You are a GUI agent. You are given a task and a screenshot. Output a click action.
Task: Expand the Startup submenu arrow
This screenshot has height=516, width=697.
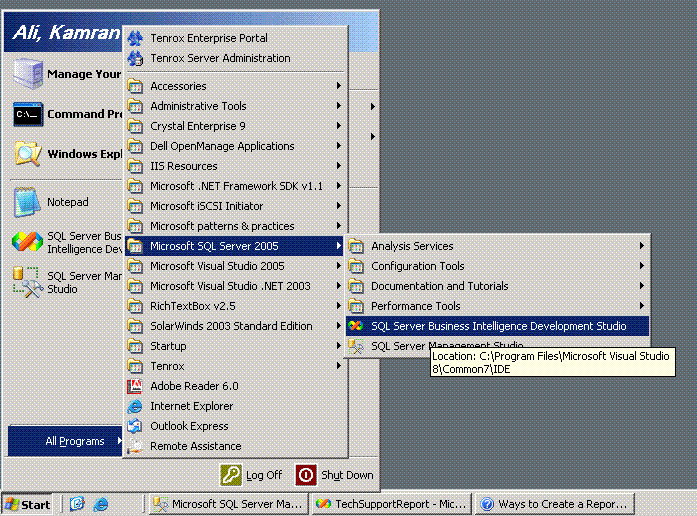(x=339, y=345)
